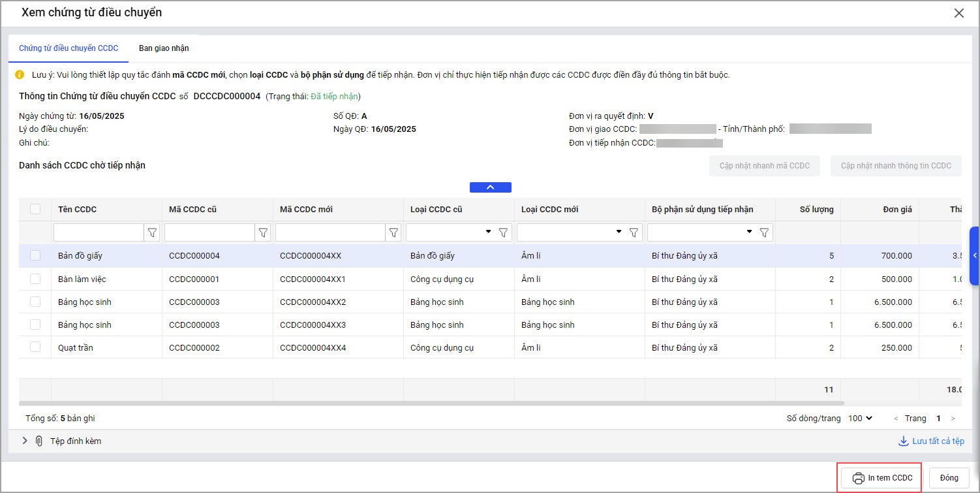Click filter icon in Loại CCDC cũ column
Viewport: 980px width, 493px height.
(503, 232)
